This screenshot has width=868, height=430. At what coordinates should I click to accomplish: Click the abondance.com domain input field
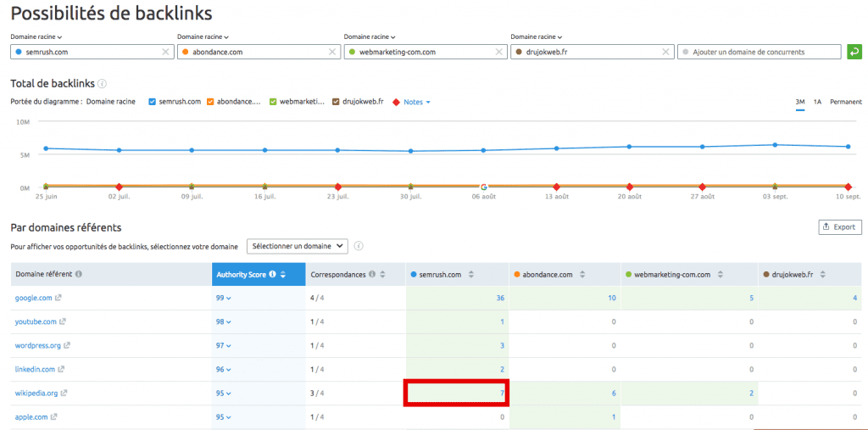259,52
